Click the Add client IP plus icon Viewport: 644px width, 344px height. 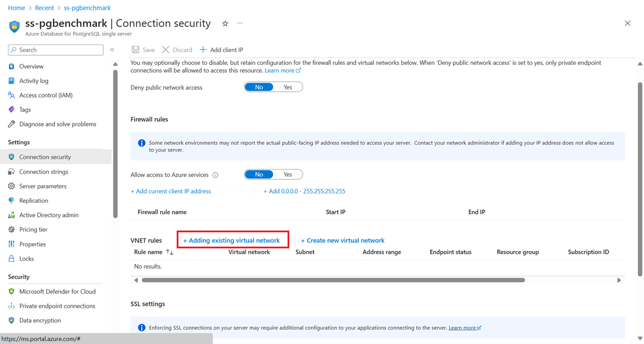203,50
